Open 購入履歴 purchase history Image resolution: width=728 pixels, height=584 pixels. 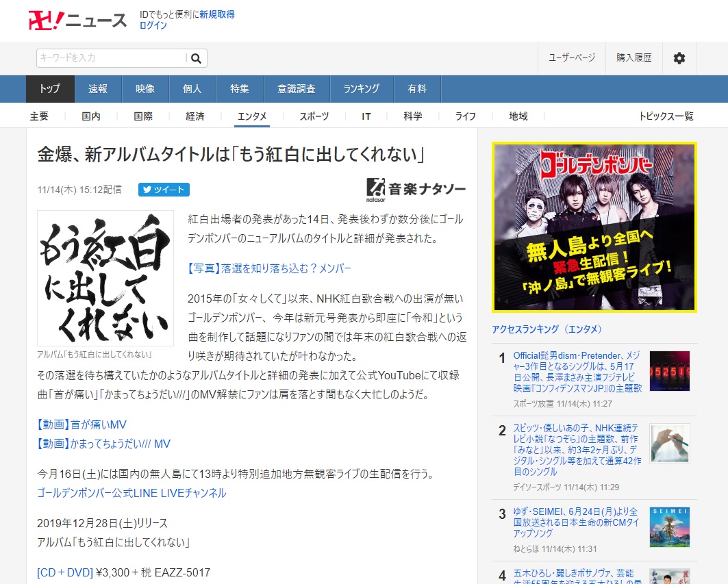[634, 58]
